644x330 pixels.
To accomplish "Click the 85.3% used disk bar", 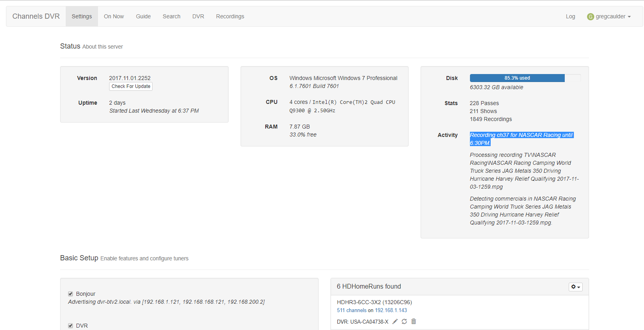I will coord(517,78).
